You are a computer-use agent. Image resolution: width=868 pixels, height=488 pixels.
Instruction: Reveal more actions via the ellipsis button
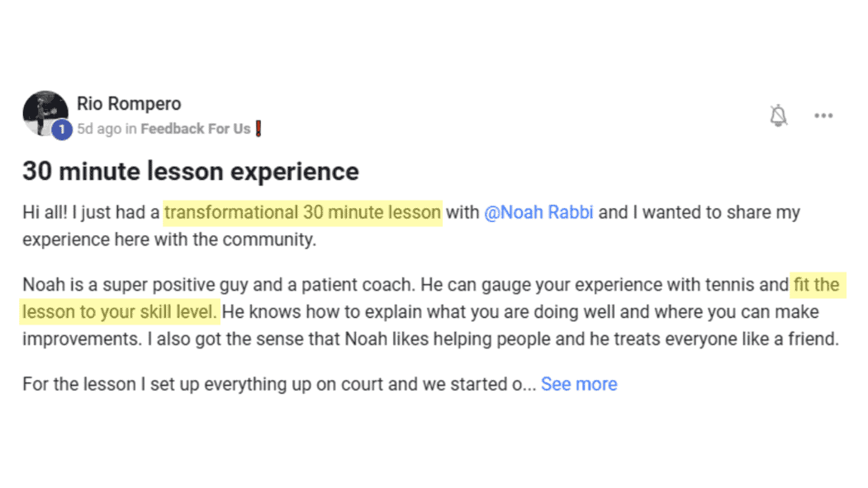click(823, 115)
